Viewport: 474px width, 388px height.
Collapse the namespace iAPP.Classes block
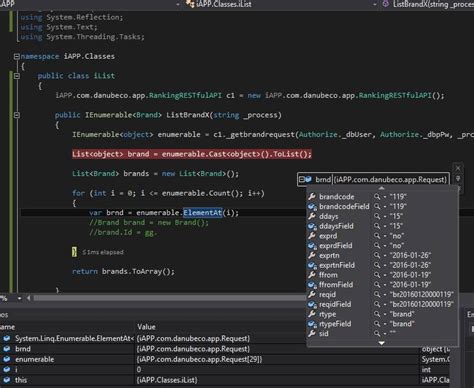pos(17,56)
